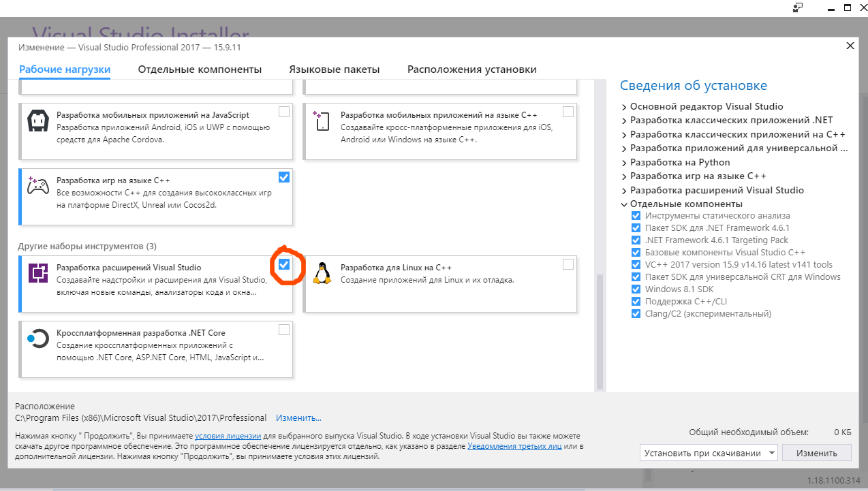Viewport: 868px width, 491px height.
Task: Switch to the 'Рабочие нагрузки' tab
Action: tap(65, 69)
